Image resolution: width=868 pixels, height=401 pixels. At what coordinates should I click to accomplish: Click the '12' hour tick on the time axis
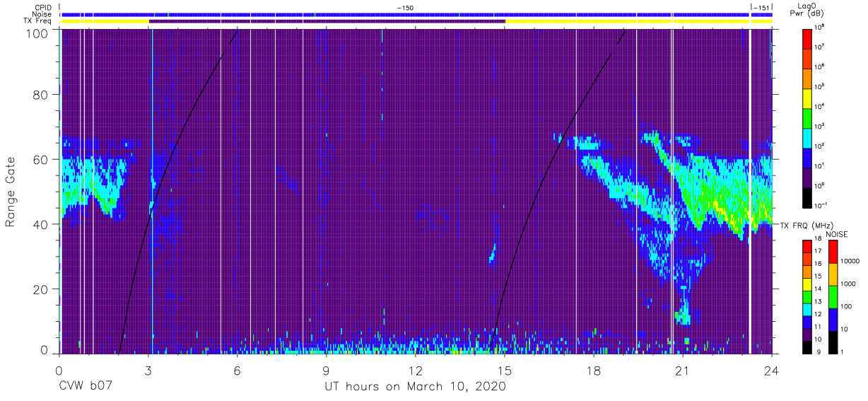click(x=416, y=370)
